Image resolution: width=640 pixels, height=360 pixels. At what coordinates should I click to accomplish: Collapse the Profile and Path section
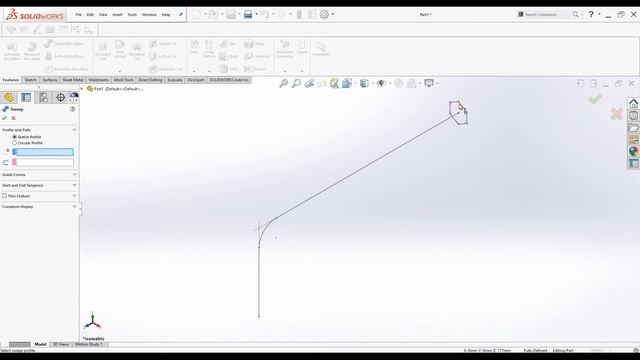click(74, 130)
